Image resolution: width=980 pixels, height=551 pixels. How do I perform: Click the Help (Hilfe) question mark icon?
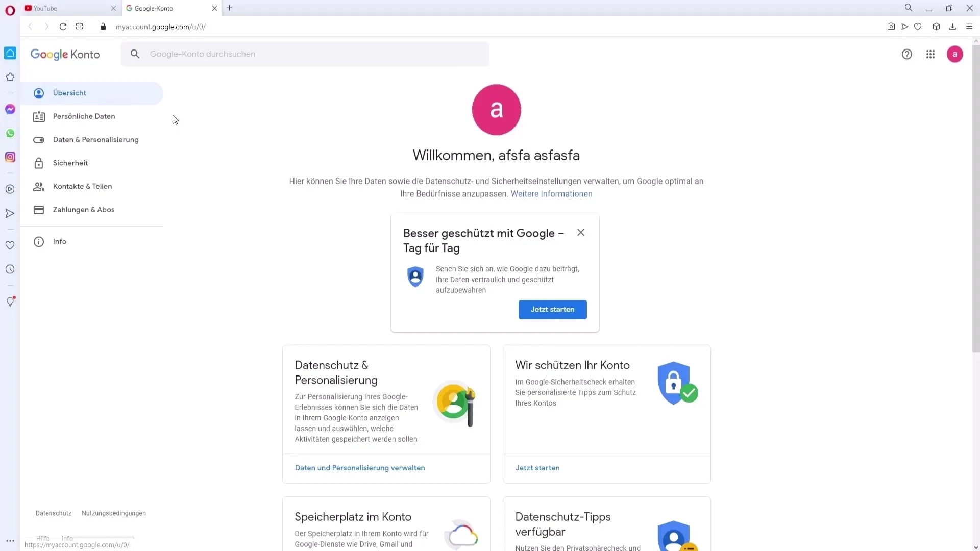click(x=906, y=54)
